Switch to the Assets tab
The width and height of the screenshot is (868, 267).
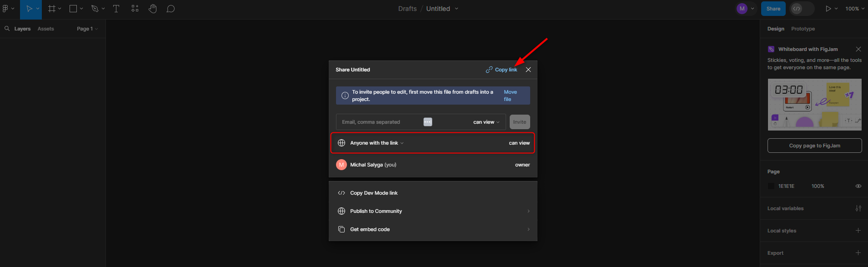coord(45,29)
